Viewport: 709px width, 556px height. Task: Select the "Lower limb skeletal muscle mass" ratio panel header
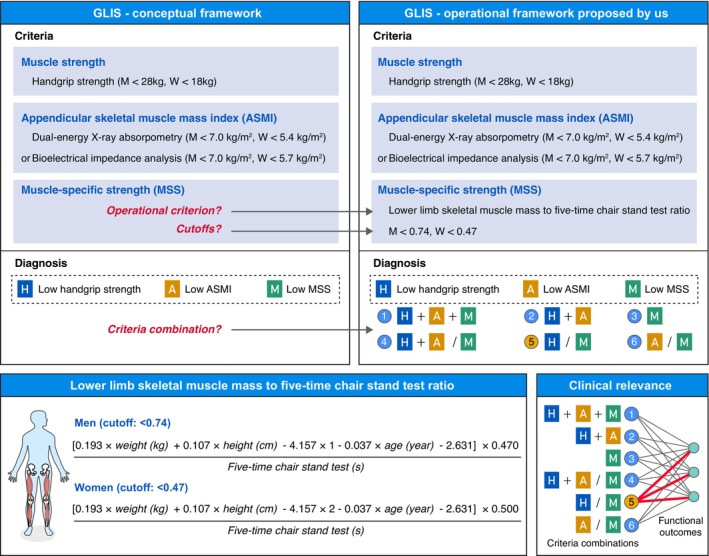tap(264, 385)
